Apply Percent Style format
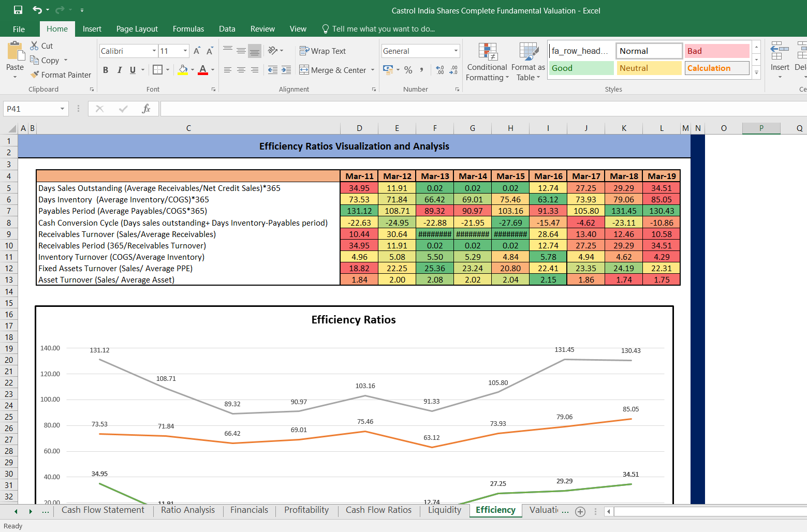Viewport: 807px width, 532px height. tap(408, 70)
